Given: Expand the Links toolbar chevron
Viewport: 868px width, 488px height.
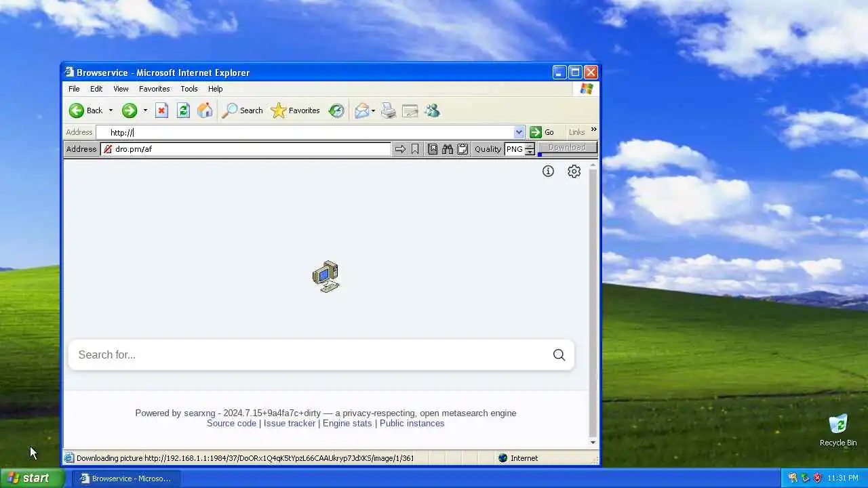Looking at the screenshot, I should (593, 129).
